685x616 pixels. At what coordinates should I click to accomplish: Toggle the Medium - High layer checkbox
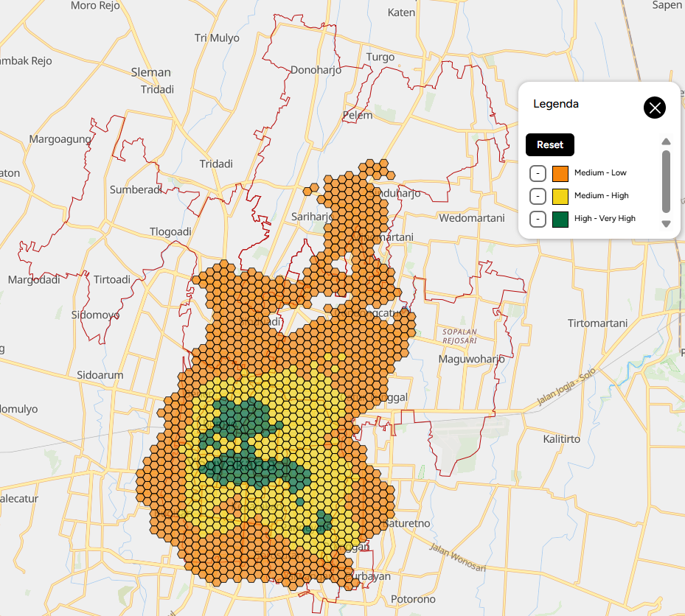538,197
